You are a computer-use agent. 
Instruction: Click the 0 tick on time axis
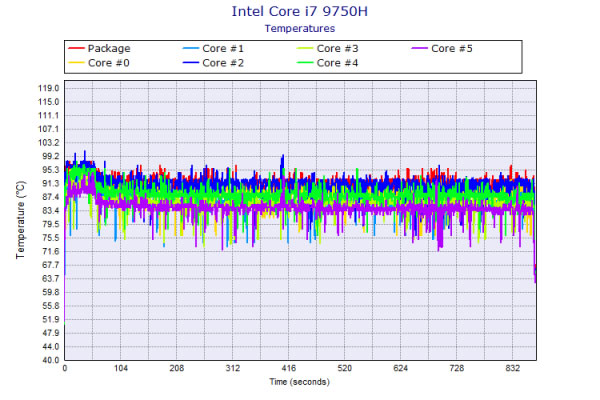click(65, 368)
